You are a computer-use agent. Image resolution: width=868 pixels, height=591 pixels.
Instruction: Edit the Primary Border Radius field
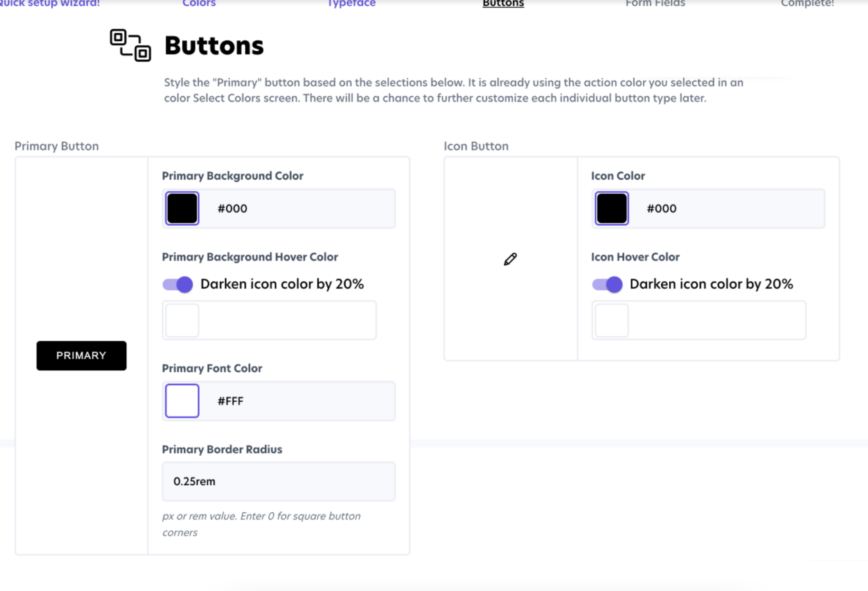coord(278,481)
